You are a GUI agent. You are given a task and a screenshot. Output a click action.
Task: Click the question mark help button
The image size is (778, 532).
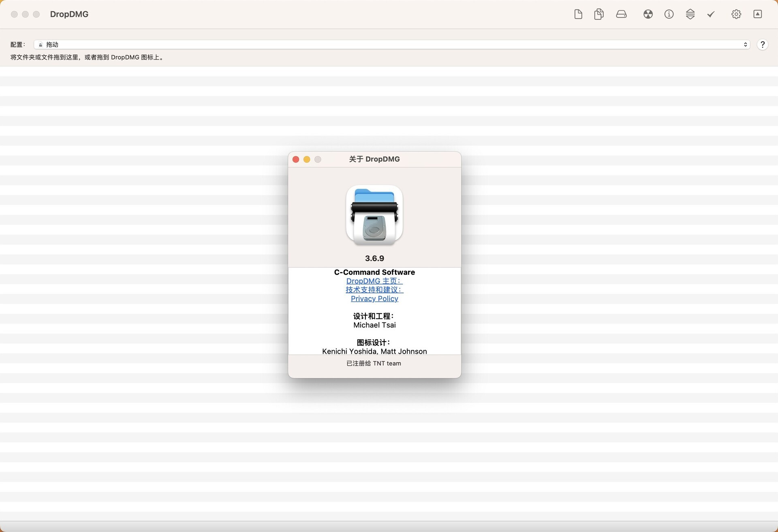click(762, 45)
